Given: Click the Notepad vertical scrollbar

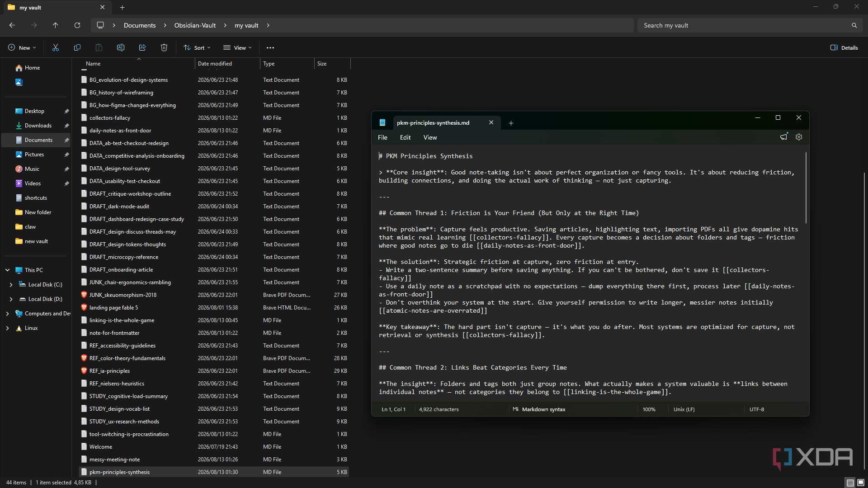Looking at the screenshot, I should [x=806, y=188].
